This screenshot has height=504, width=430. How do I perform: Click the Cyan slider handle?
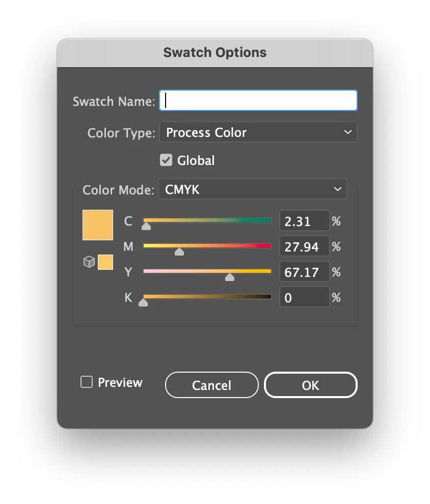(x=146, y=226)
